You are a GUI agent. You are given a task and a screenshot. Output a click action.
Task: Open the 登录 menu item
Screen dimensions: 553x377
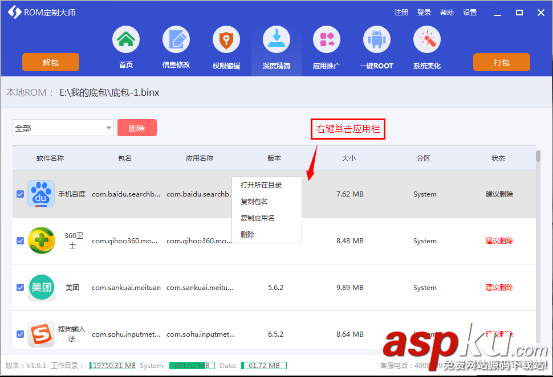tap(424, 13)
